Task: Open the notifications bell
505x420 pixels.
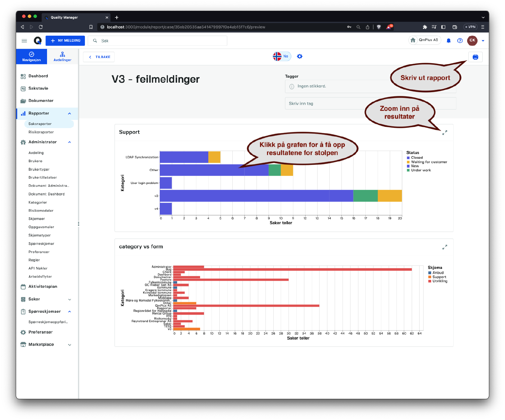Action: 449,41
